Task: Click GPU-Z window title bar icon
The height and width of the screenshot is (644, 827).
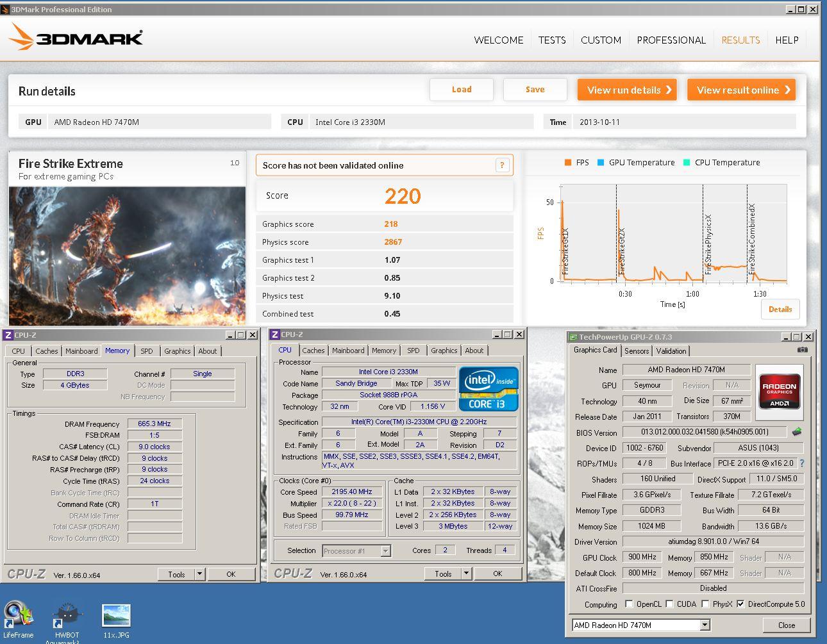Action: coord(572,337)
